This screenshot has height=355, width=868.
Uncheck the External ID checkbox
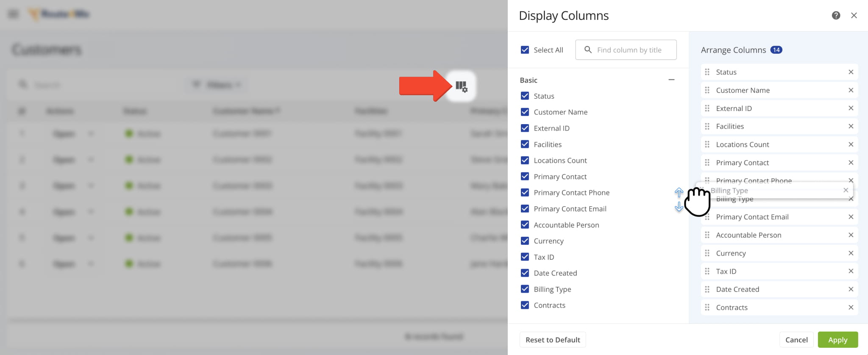(x=525, y=128)
